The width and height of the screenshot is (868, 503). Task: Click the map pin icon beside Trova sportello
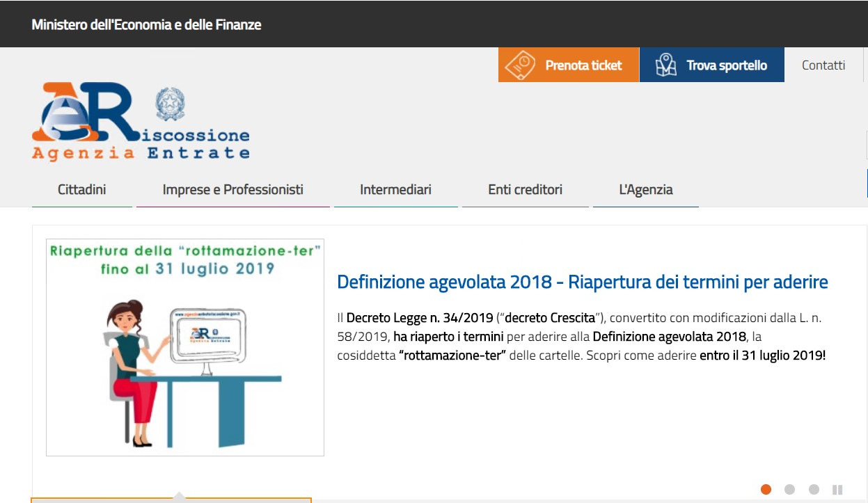tap(666, 65)
